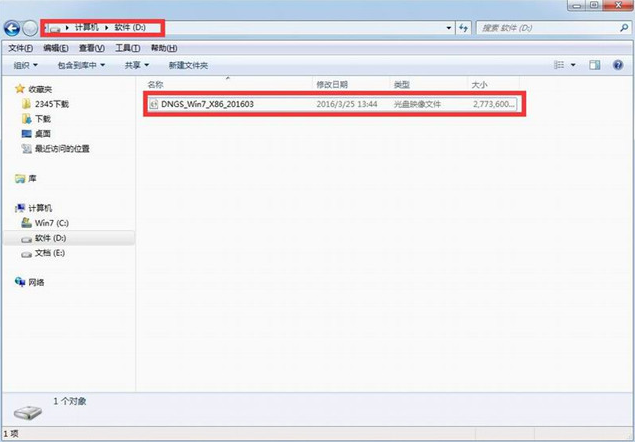Change the view with the view icon
The height and width of the screenshot is (445, 635).
[x=559, y=65]
